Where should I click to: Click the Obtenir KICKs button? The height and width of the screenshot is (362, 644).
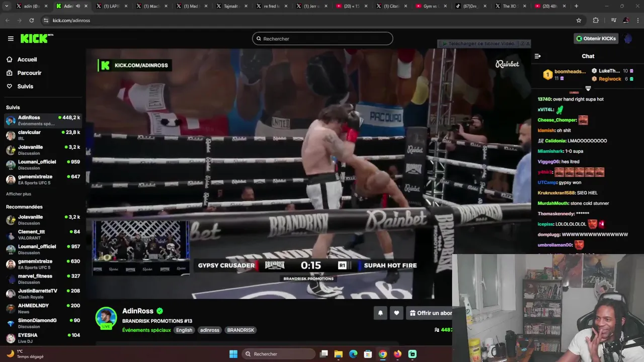(596, 39)
